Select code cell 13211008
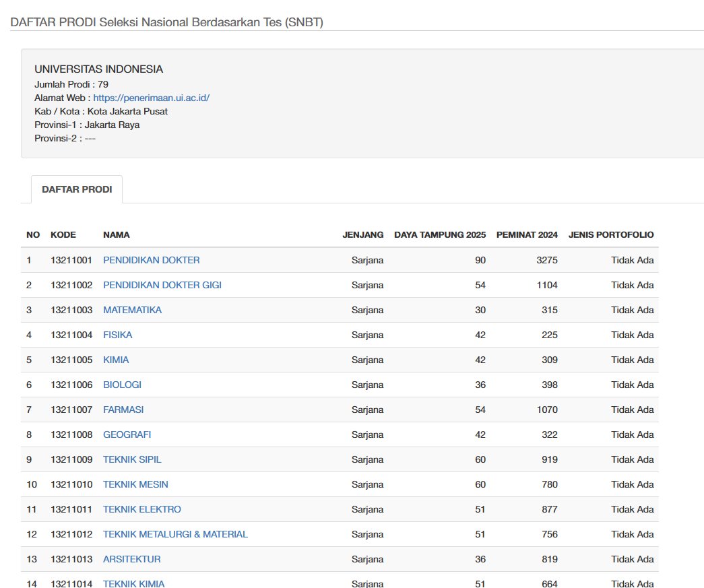704x588 pixels. [x=71, y=434]
